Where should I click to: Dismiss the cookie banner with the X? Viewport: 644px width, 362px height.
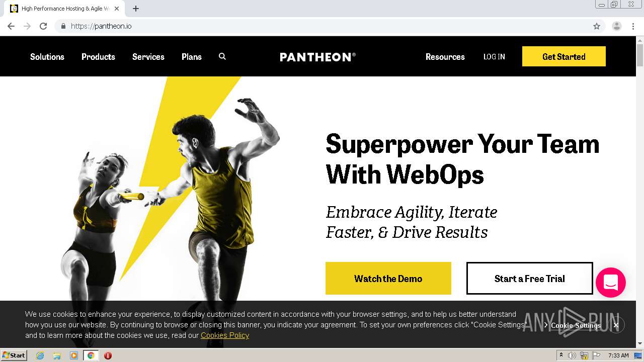tap(616, 325)
